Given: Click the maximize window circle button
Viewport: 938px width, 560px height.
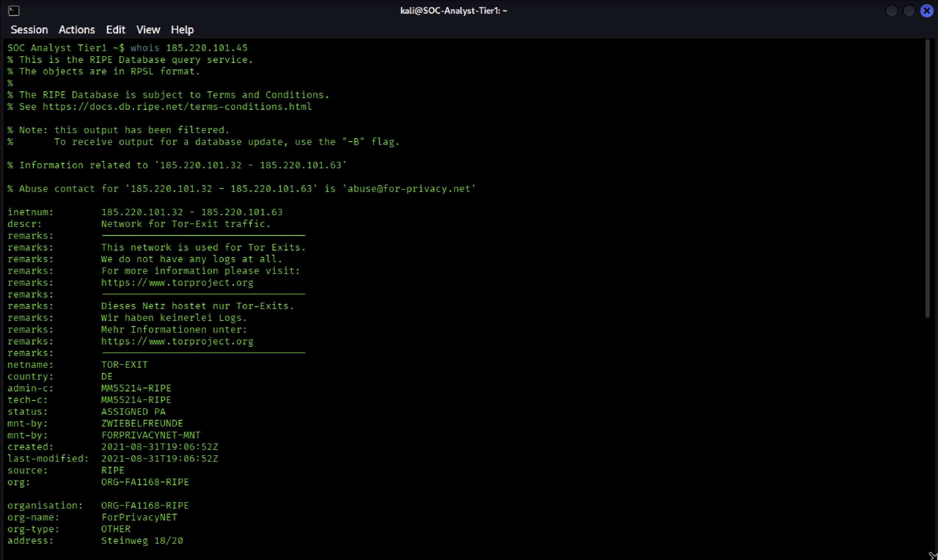Looking at the screenshot, I should (x=909, y=11).
